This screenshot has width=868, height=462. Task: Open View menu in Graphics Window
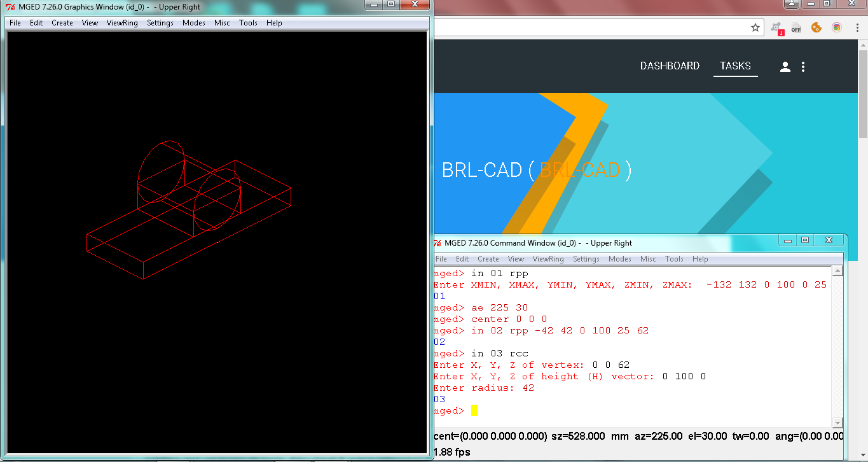tap(90, 23)
